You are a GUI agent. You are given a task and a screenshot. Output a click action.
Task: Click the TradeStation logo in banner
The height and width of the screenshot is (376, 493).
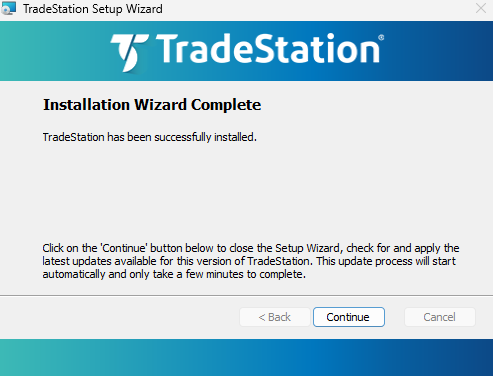coord(247,52)
